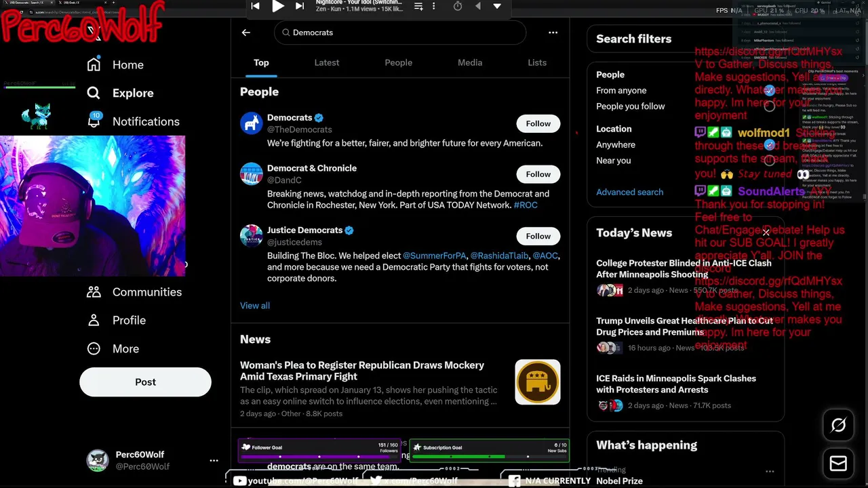Follow Justice Democrats
The height and width of the screenshot is (488, 868).
click(x=538, y=236)
